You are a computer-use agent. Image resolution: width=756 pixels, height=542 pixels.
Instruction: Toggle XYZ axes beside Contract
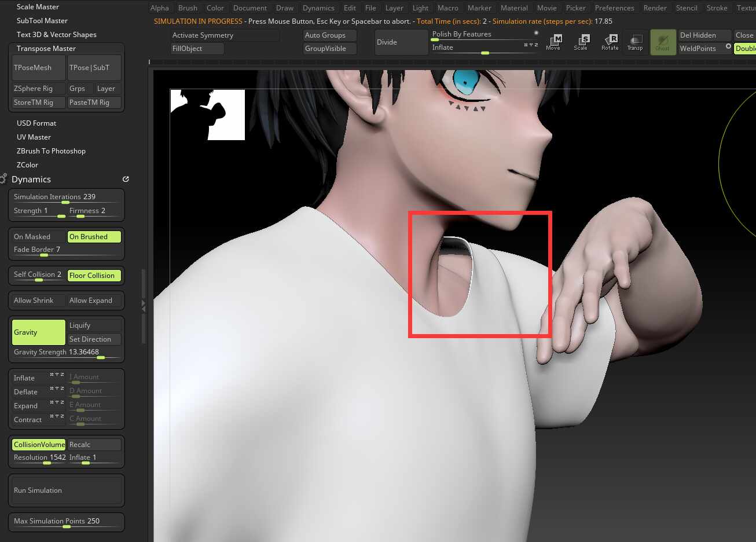pos(57,416)
